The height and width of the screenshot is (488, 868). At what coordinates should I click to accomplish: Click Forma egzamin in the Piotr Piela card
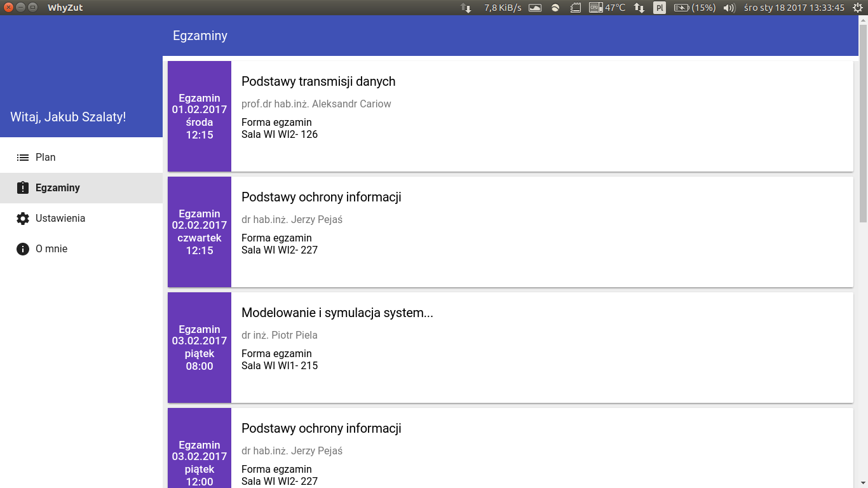coord(276,354)
